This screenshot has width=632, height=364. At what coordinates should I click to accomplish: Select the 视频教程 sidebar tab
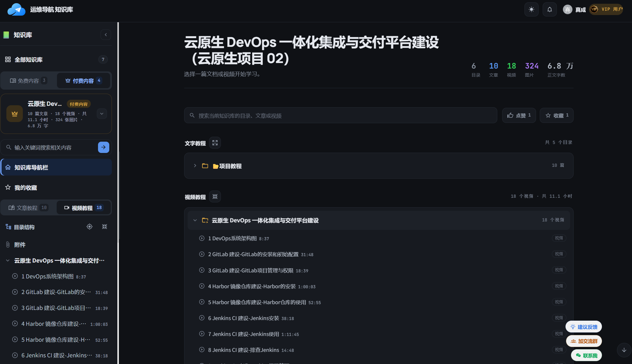(83, 208)
